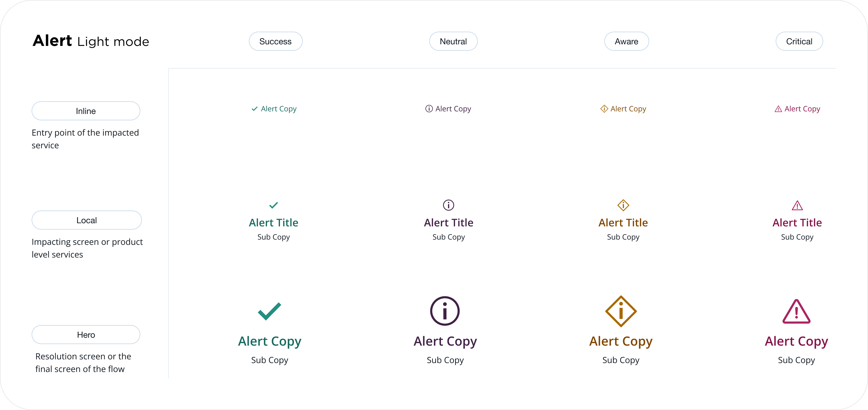Click the large teal checkmark hero icon
The image size is (868, 410).
click(x=269, y=311)
